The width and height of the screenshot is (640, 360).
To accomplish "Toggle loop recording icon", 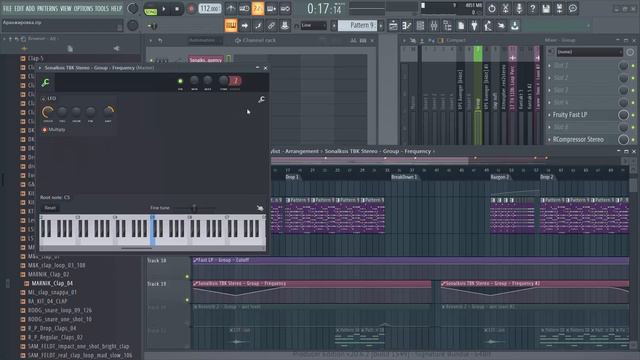I will pos(285,8).
